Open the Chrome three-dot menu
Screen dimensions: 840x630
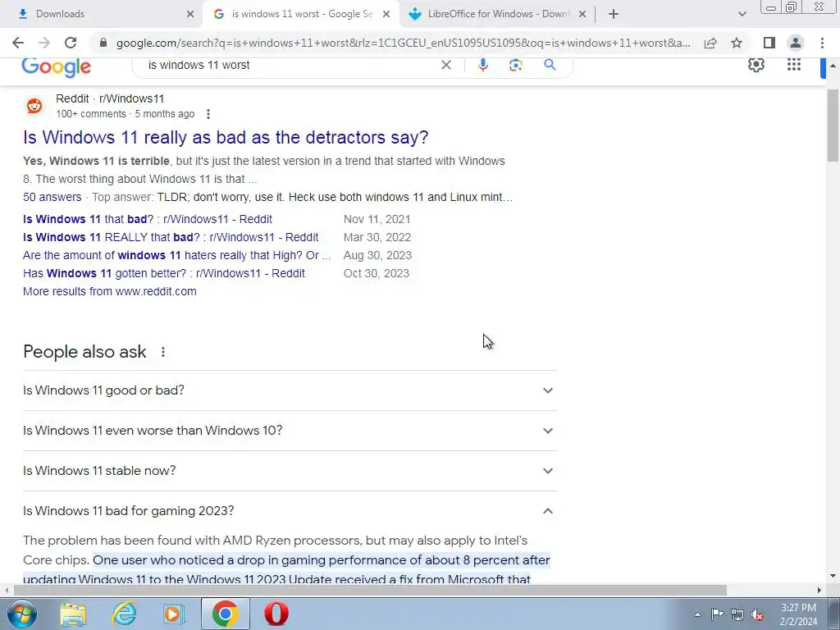pos(822,43)
